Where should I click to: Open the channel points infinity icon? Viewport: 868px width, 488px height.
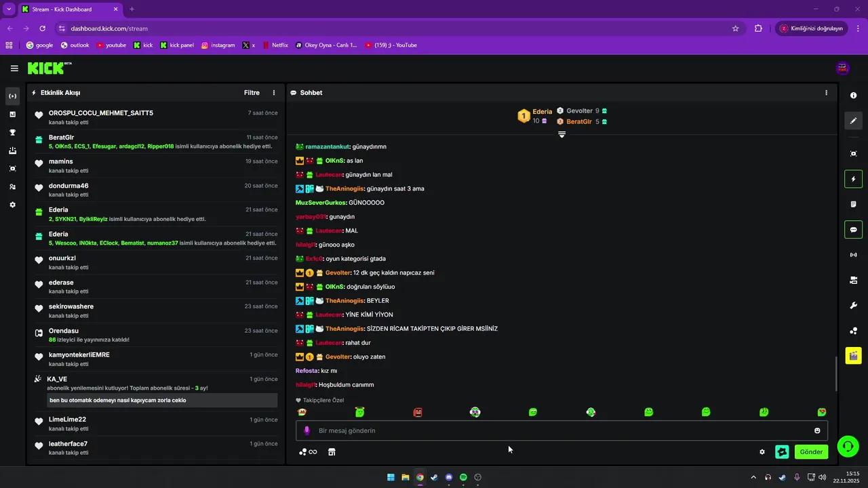[308, 452]
